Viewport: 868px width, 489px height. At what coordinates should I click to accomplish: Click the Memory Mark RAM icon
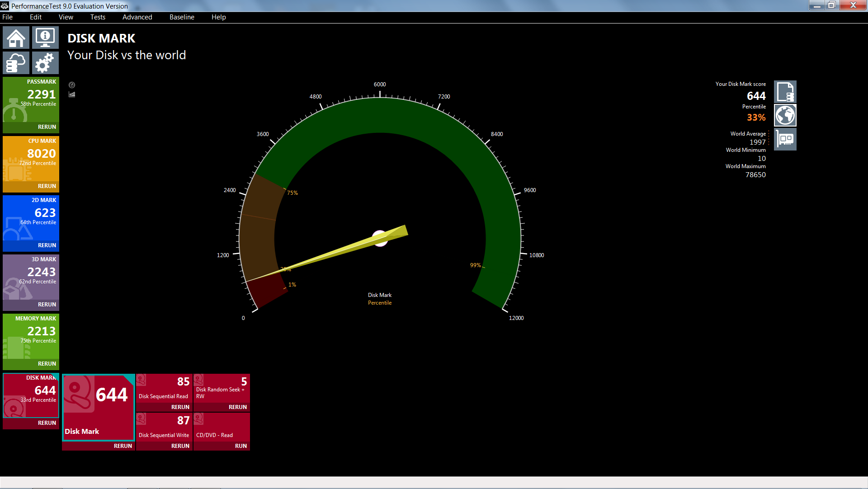(x=16, y=348)
